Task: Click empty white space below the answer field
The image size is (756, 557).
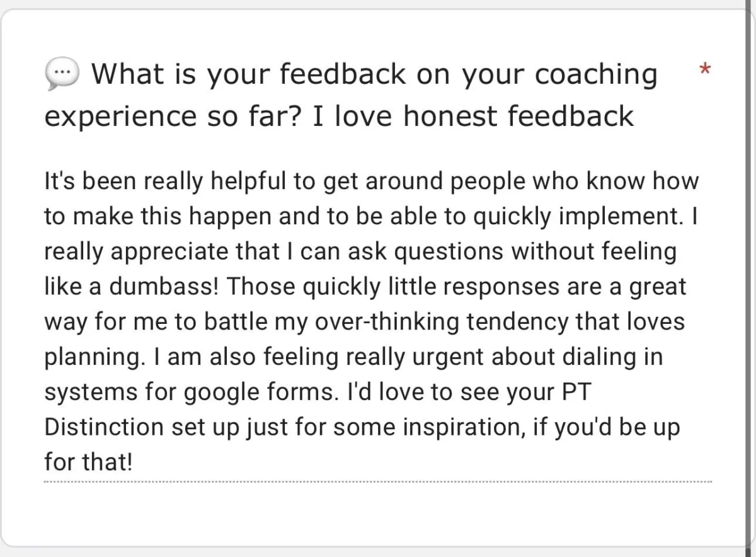Action: coord(377,514)
